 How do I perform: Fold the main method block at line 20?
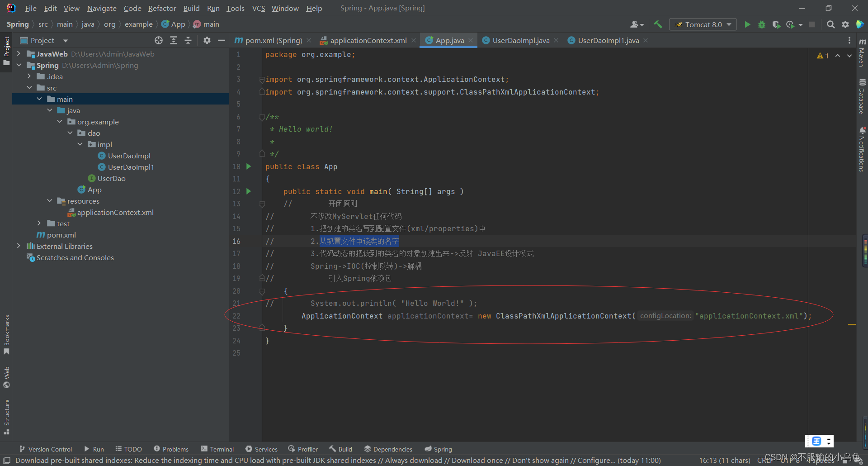pos(262,291)
